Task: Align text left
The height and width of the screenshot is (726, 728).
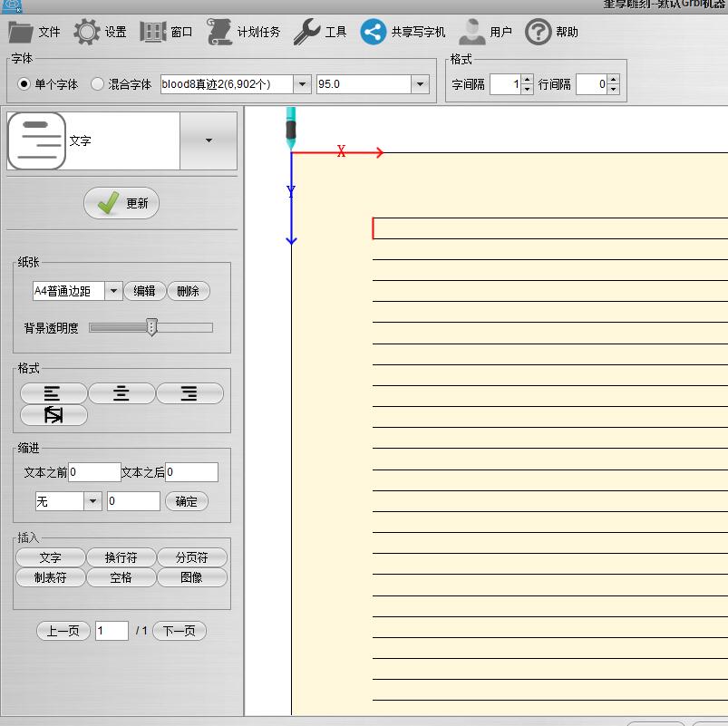Action: [x=53, y=393]
